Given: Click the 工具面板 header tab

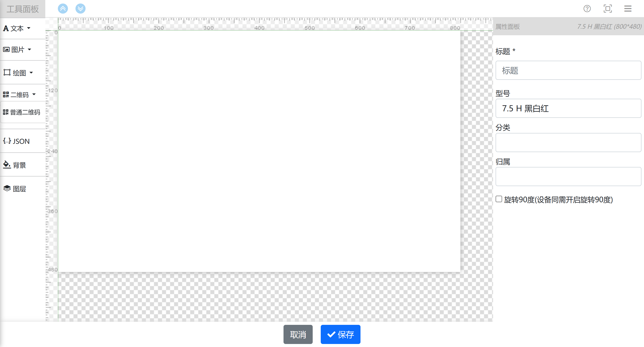Looking at the screenshot, I should click(23, 9).
